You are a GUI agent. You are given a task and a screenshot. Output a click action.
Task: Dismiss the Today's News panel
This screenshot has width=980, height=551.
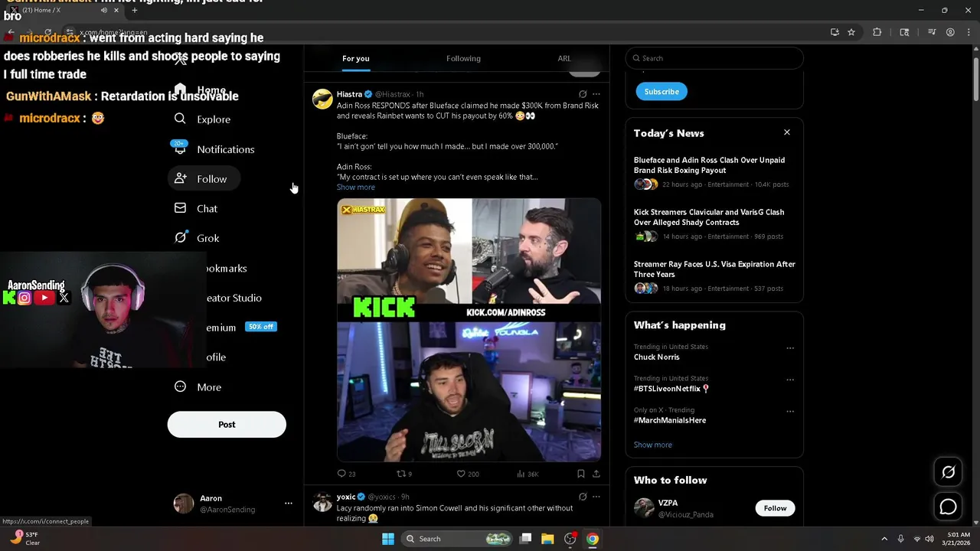(x=786, y=132)
